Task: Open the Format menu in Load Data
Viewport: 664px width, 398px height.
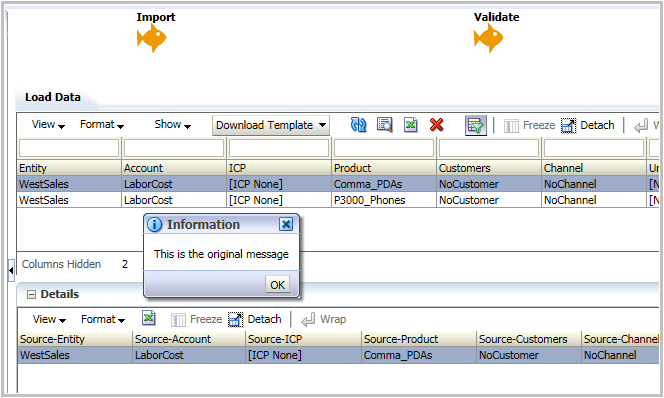Action: pos(102,124)
